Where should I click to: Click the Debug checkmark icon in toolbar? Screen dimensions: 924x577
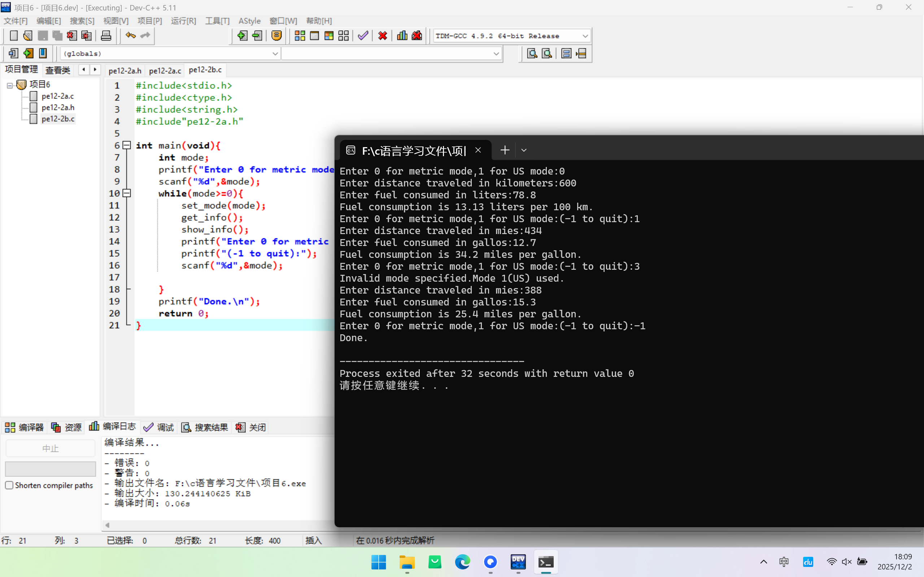click(363, 36)
